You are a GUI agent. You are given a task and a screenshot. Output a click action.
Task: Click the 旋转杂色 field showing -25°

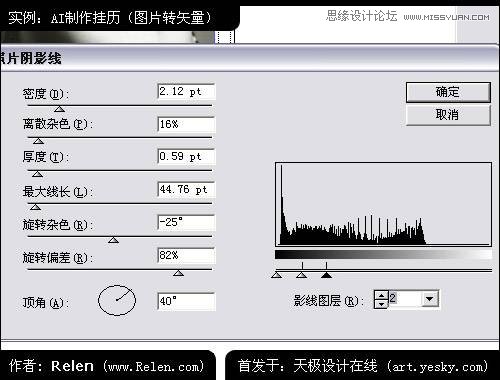(186, 222)
